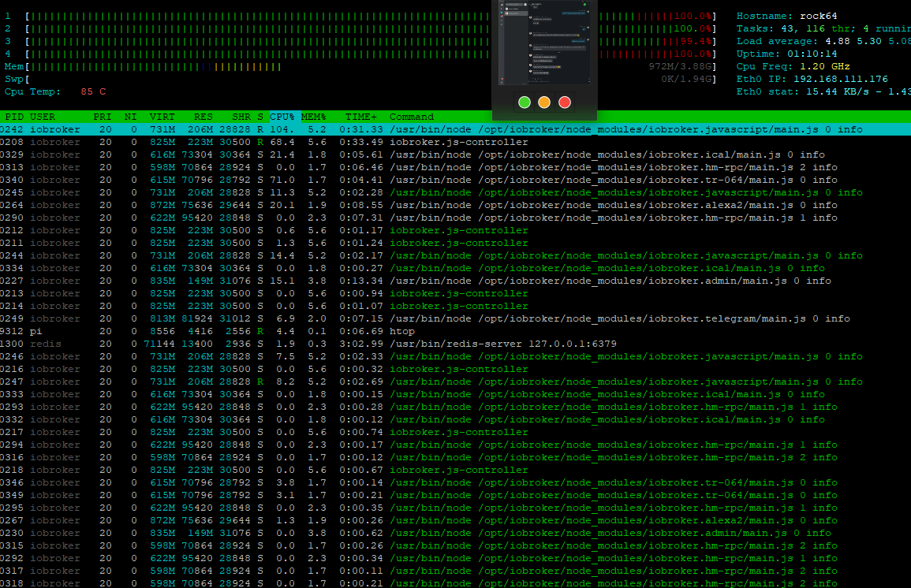This screenshot has width=911, height=588.
Task: Click the CPU 2 usage meter bar
Action: click(371, 28)
